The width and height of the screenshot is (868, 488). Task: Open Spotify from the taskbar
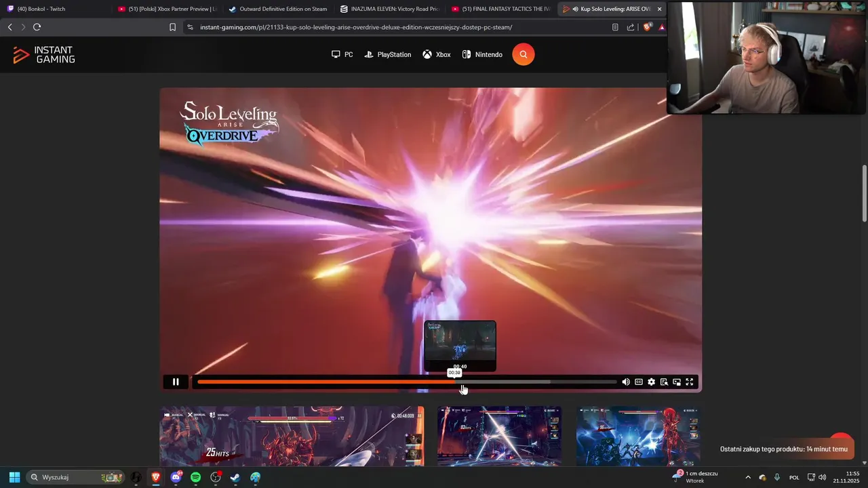click(x=196, y=477)
